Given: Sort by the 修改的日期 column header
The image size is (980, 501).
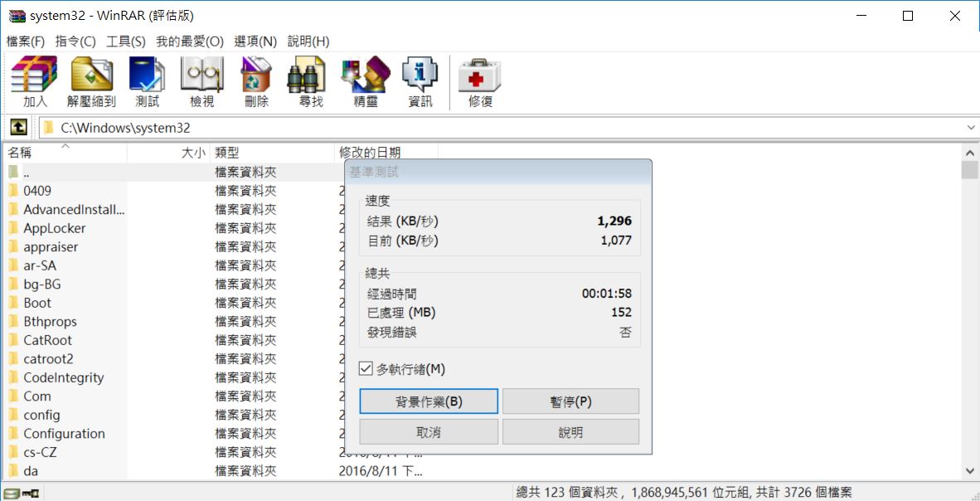Looking at the screenshot, I should pos(386,153).
